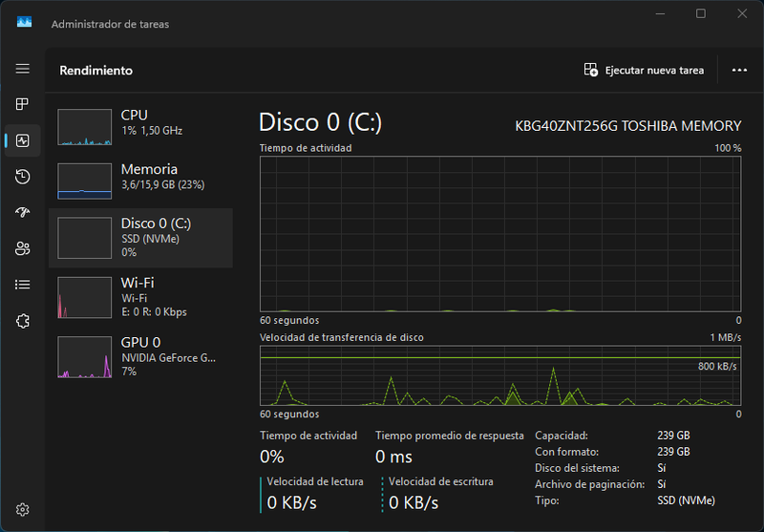764x532 pixels.
Task: Click the Rendimiento page title
Action: [x=96, y=70]
